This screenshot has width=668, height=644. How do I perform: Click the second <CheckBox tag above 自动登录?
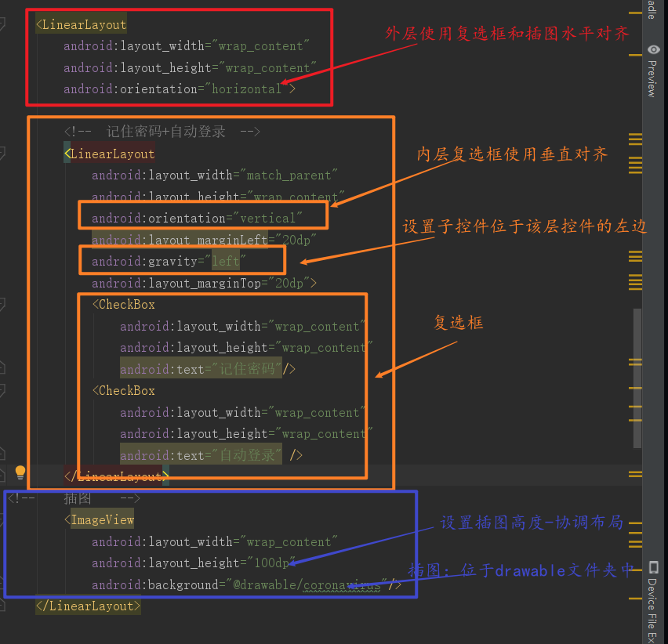[124, 390]
